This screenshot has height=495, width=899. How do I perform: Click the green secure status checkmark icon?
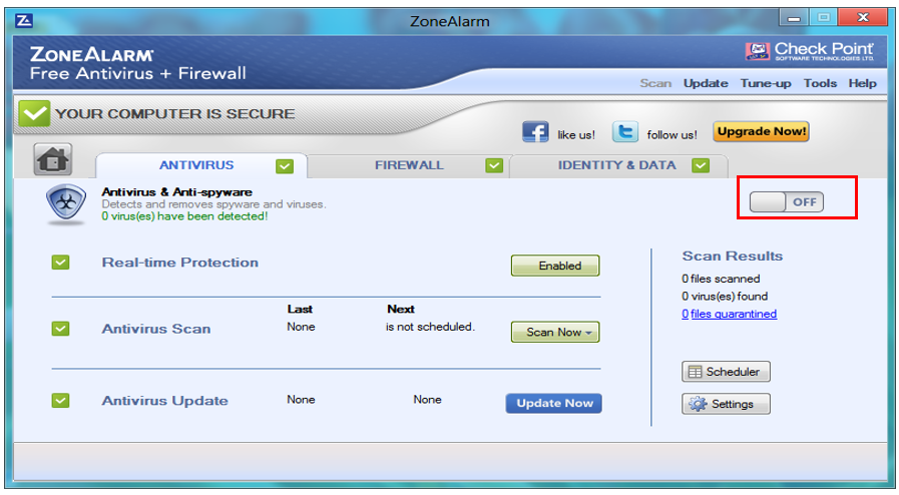[x=34, y=113]
